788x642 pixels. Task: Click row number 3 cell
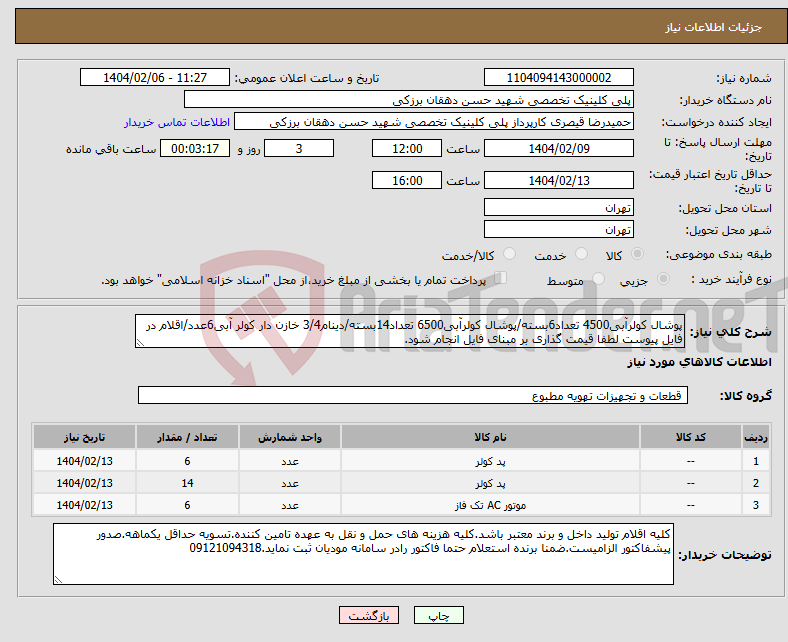point(756,505)
